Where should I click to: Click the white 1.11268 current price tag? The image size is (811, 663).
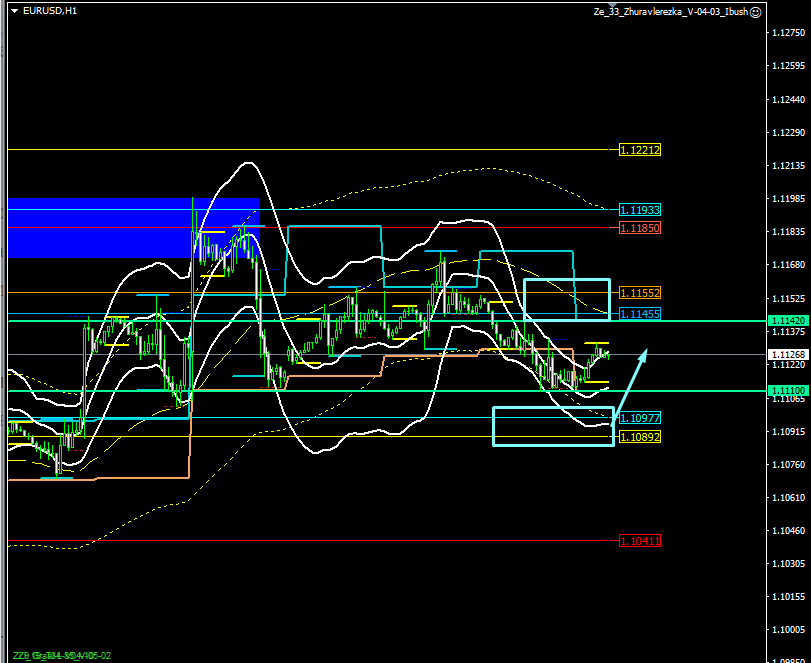(x=788, y=354)
